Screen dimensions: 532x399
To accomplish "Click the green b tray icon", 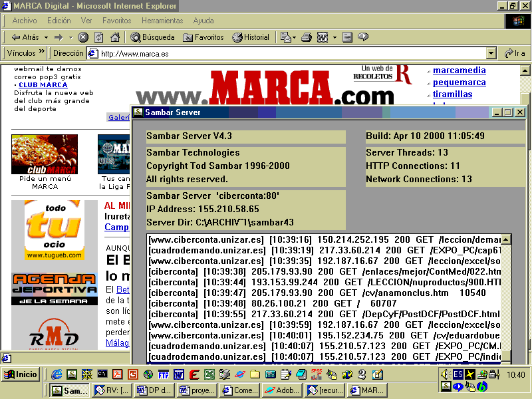I will tap(482, 386).
